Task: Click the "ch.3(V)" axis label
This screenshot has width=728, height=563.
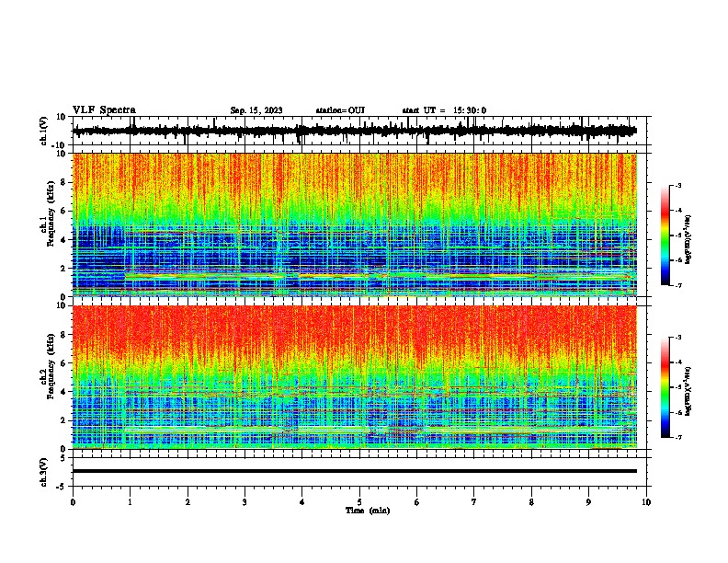Action: 44,473
